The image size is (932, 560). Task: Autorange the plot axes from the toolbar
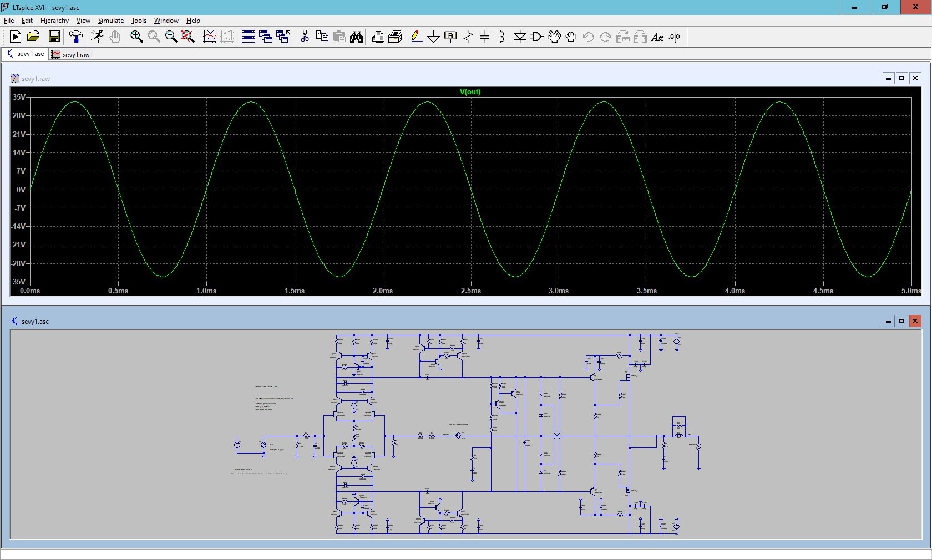point(210,37)
